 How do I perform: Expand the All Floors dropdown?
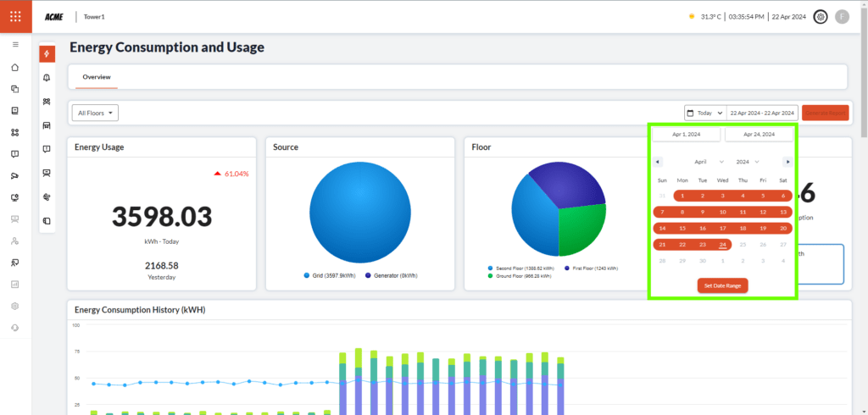click(x=95, y=113)
